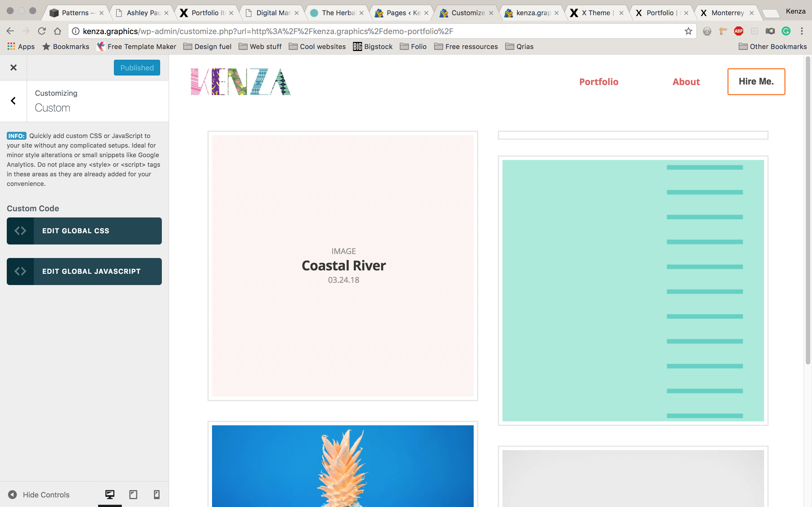Viewport: 812px width, 507px height.
Task: Click Edit Global CSS button
Action: (84, 231)
